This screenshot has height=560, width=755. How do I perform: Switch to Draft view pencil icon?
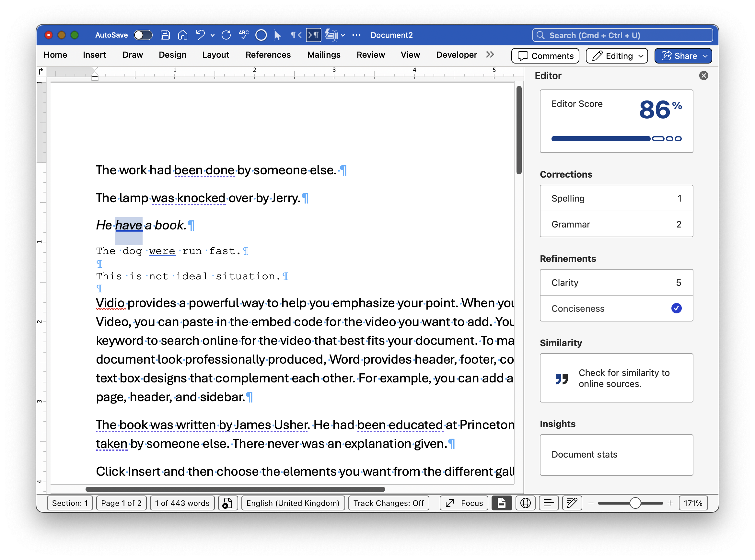tap(572, 503)
